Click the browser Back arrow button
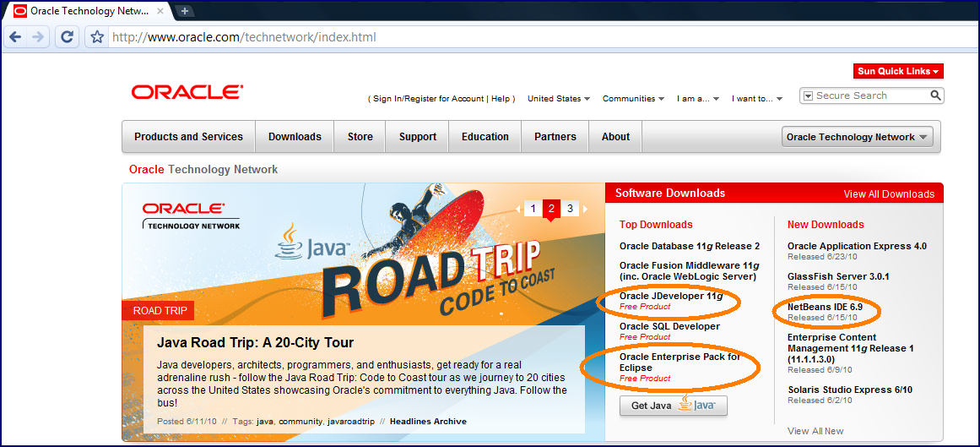This screenshot has height=447, width=980. tap(16, 37)
